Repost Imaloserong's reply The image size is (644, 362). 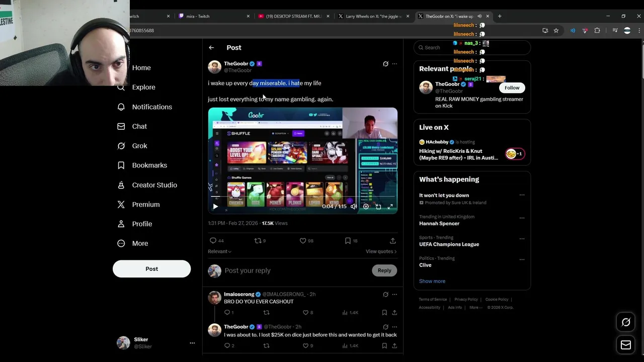266,312
